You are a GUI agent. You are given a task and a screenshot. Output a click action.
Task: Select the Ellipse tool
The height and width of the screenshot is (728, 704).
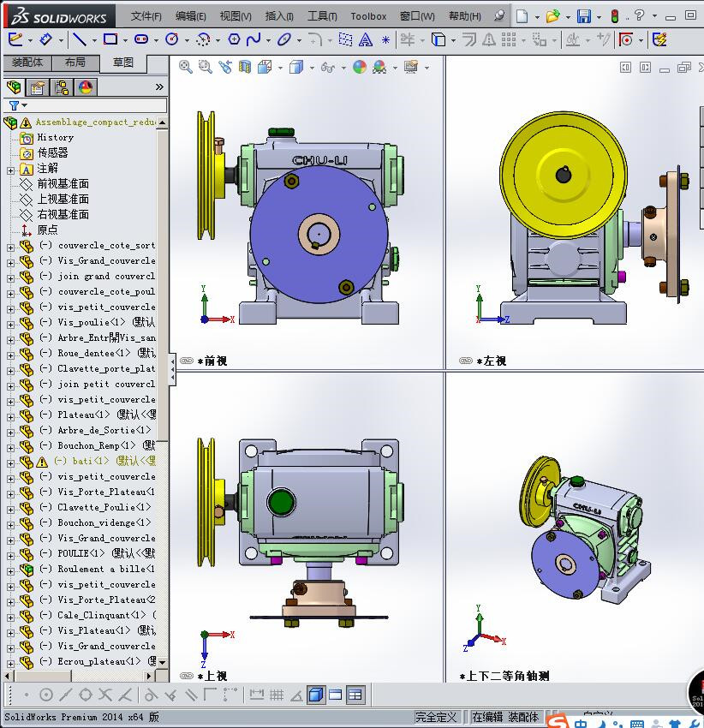(x=283, y=39)
